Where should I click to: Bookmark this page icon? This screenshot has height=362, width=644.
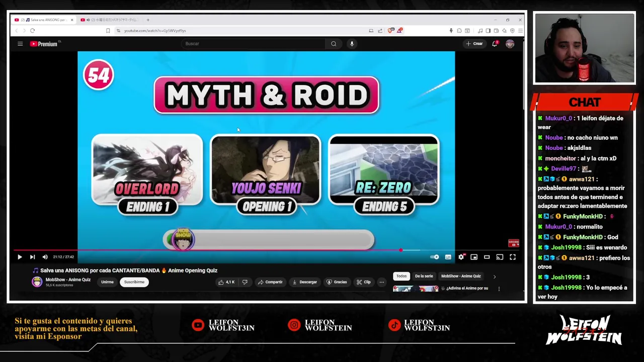pos(108,31)
